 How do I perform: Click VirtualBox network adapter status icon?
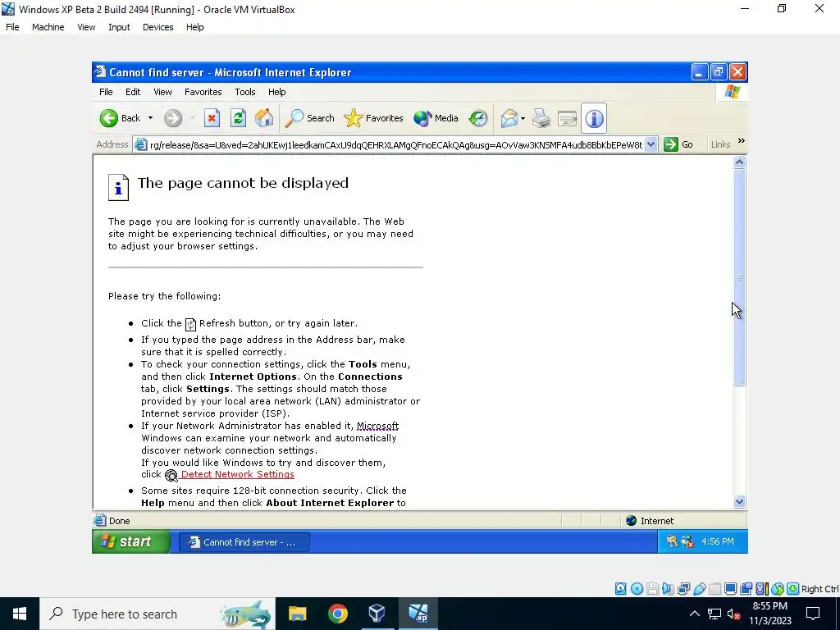(x=683, y=589)
